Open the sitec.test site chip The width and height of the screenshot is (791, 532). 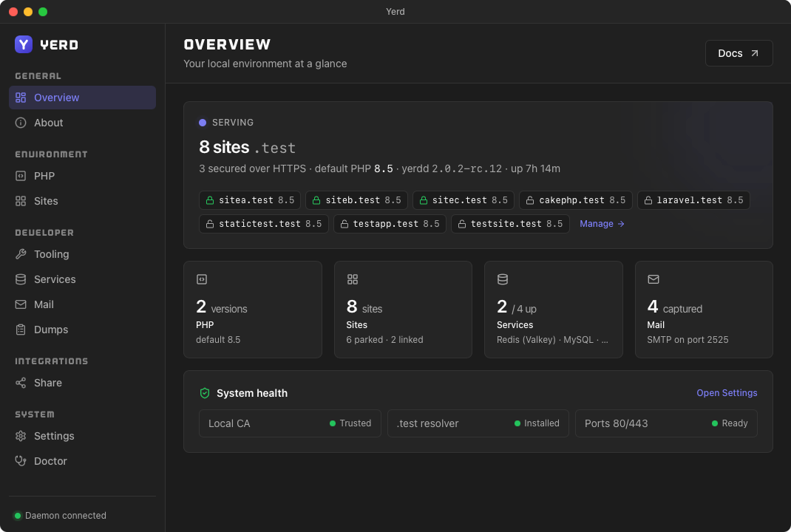coord(463,200)
